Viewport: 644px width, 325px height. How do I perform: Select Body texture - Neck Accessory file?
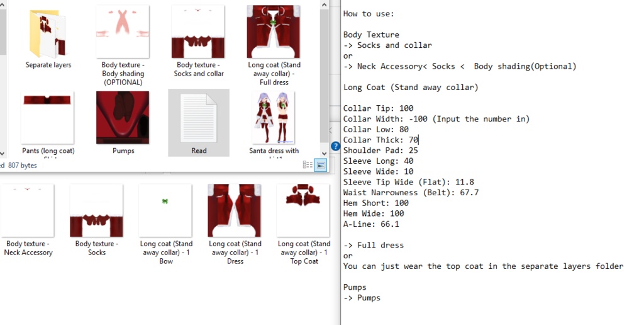28,220
